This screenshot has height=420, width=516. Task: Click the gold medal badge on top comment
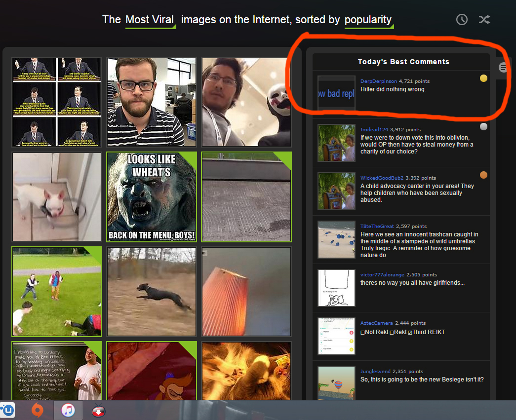[483, 78]
